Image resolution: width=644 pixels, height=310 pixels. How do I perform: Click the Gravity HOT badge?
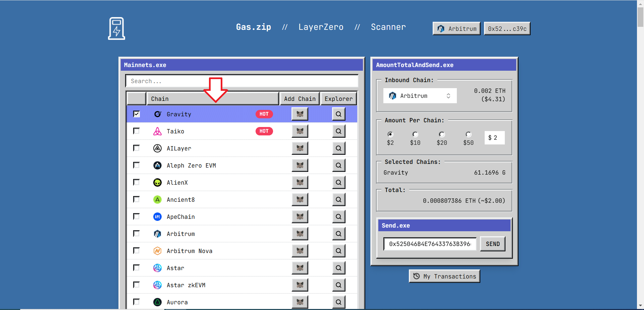tap(264, 114)
